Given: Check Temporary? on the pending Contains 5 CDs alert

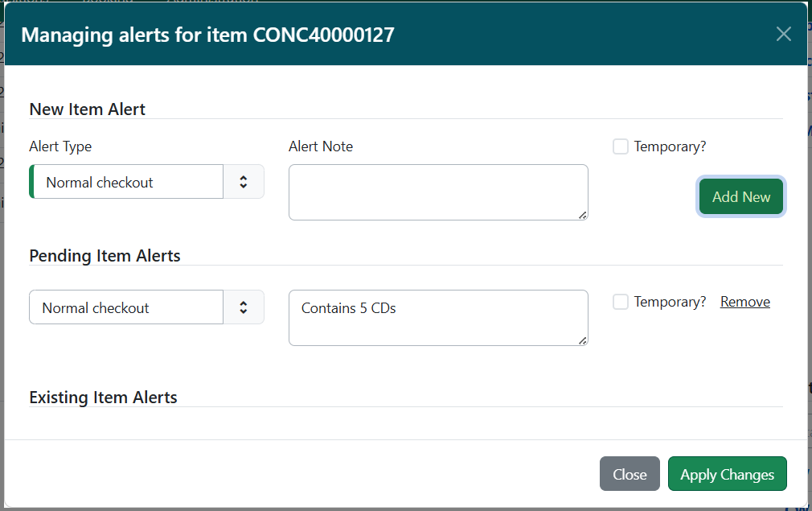Looking at the screenshot, I should [620, 301].
